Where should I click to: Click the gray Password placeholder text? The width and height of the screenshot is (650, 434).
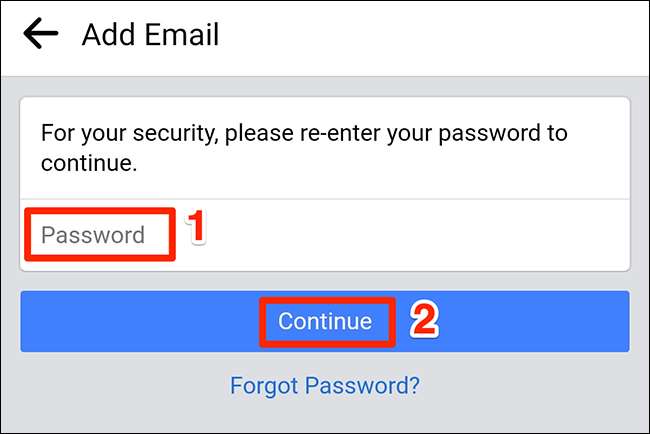coord(93,236)
